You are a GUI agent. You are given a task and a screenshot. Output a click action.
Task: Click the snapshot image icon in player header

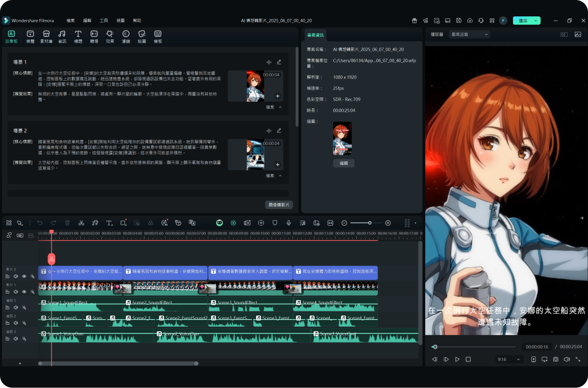point(578,35)
